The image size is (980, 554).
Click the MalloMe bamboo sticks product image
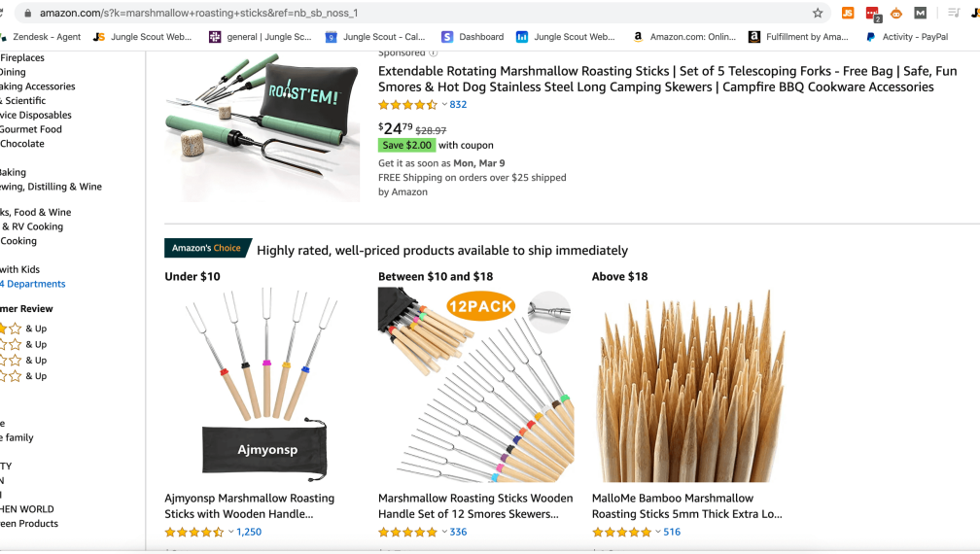pos(688,385)
